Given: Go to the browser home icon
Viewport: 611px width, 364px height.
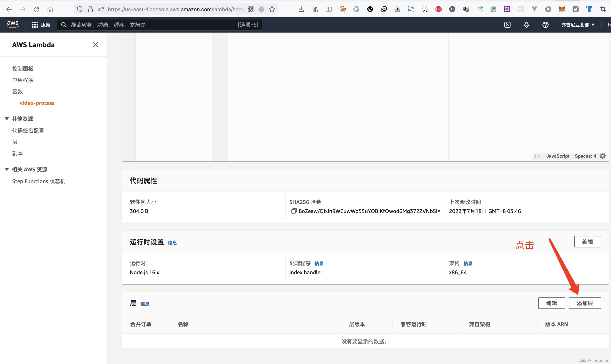Looking at the screenshot, I should tap(50, 9).
